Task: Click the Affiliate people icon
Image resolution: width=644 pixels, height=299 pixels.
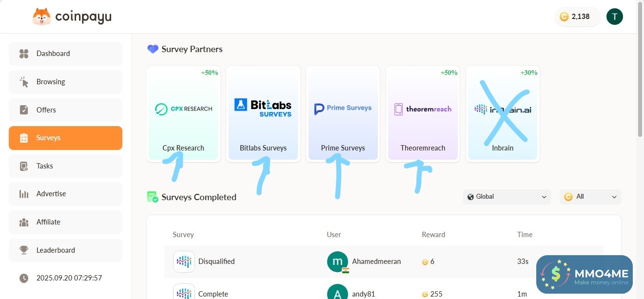Action: (24, 222)
